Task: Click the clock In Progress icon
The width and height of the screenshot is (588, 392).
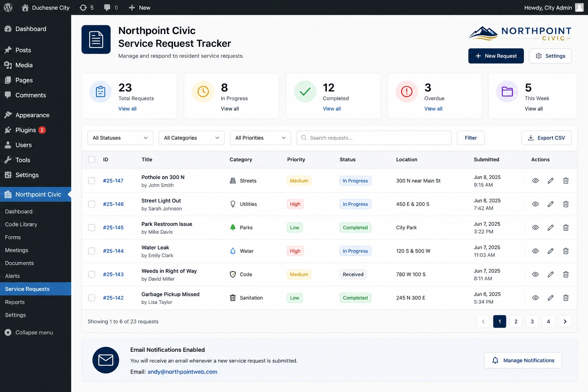Action: (203, 91)
